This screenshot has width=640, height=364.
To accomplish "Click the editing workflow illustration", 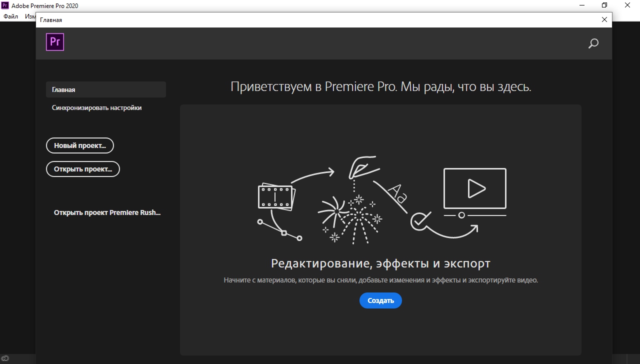I will [x=382, y=201].
